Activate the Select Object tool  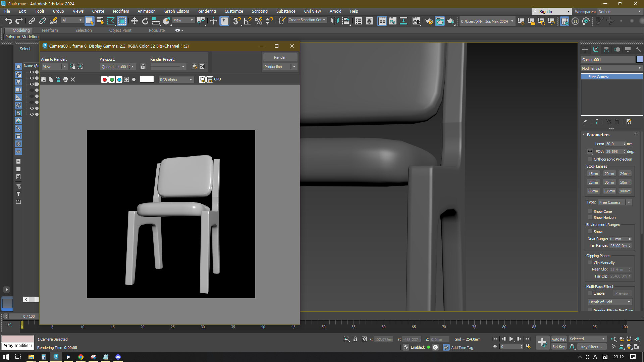click(89, 21)
